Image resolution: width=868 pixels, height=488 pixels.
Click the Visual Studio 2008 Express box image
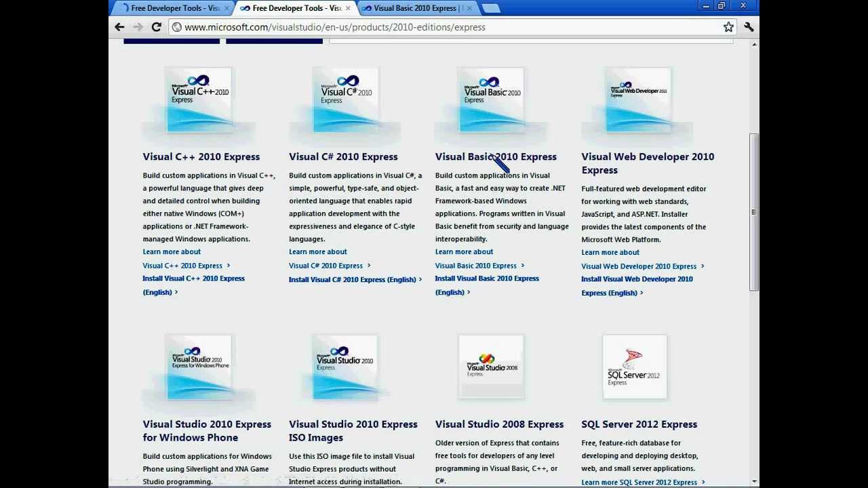(492, 367)
